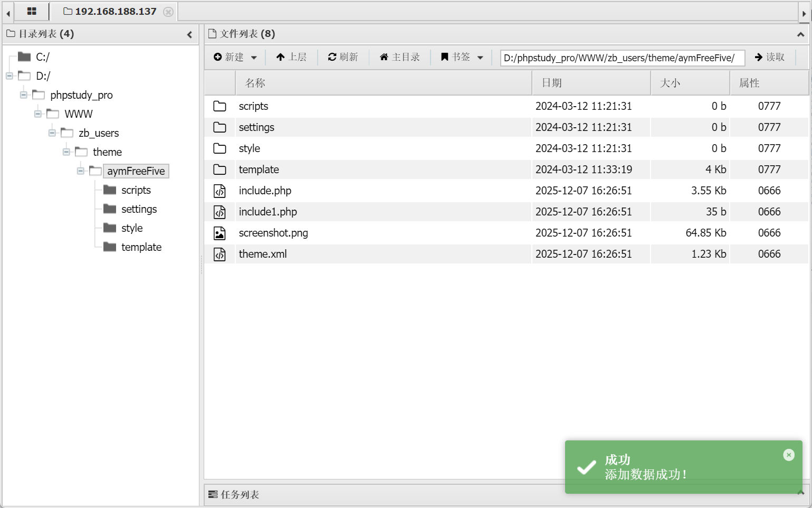The image size is (812, 508).
Task: Load the path with 读取 button
Action: 770,57
